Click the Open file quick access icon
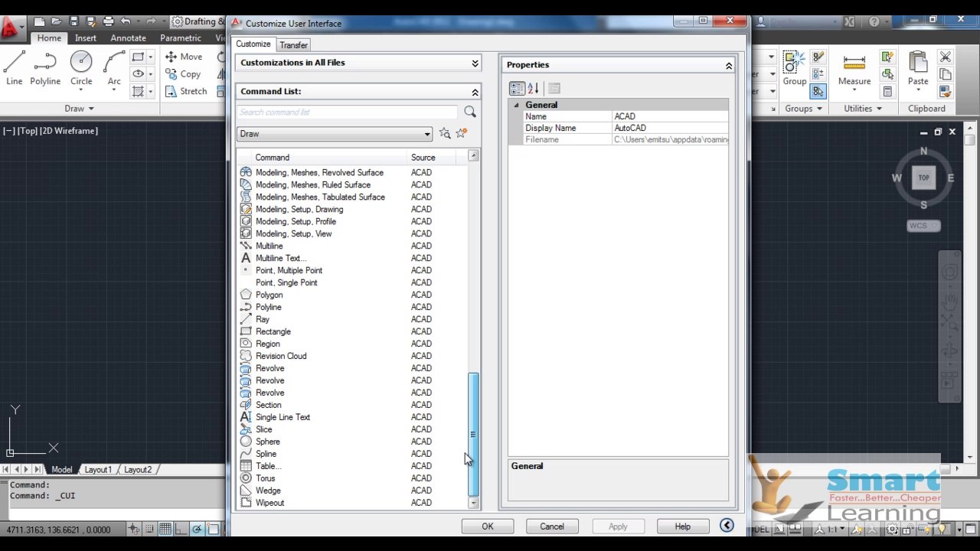980x551 pixels. point(57,22)
